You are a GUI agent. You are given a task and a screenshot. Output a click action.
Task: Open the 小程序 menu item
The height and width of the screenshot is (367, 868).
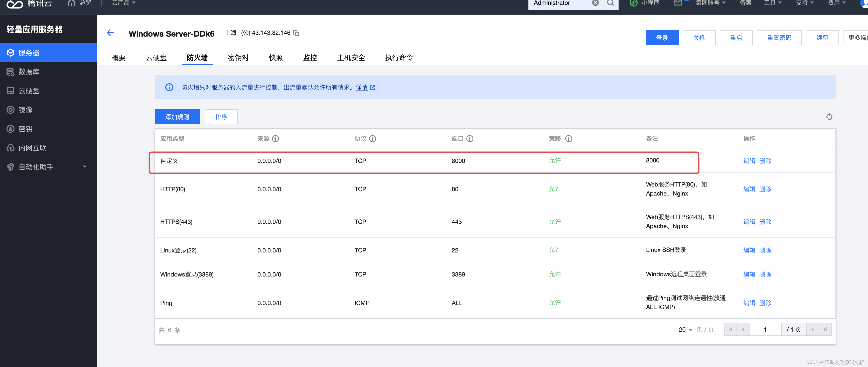644,3
